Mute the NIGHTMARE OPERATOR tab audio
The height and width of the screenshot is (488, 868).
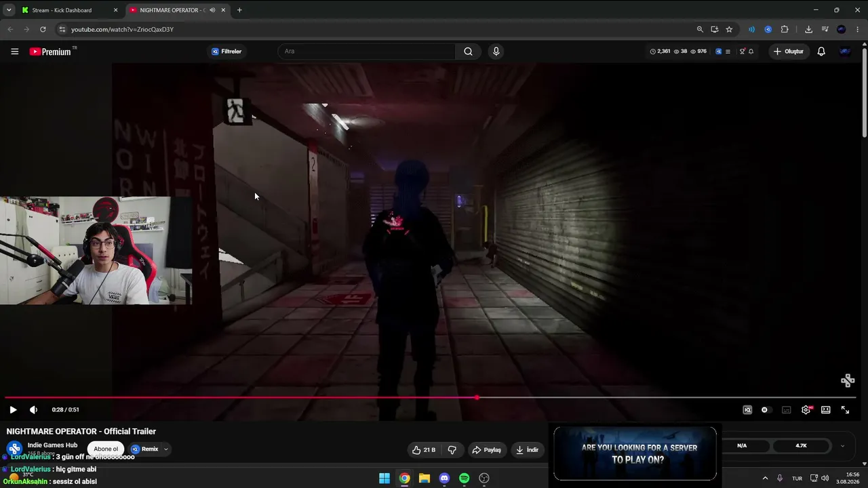(x=212, y=10)
